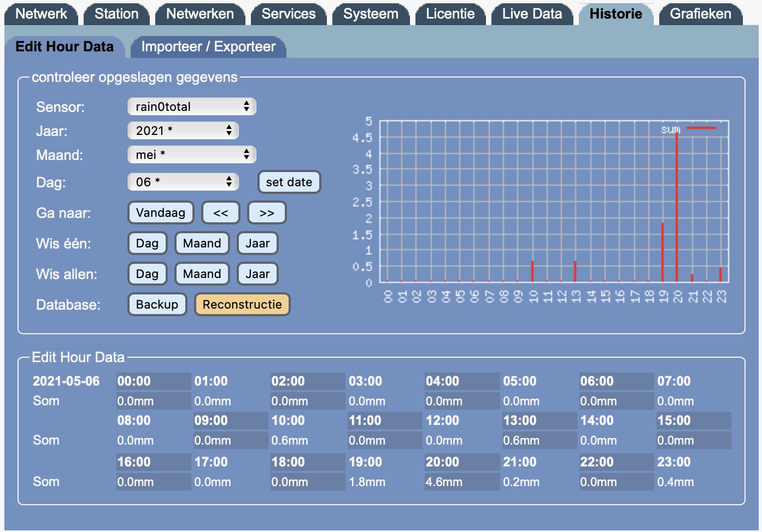
Task: Expand the Jaar dropdown showing 2021
Action: click(183, 131)
